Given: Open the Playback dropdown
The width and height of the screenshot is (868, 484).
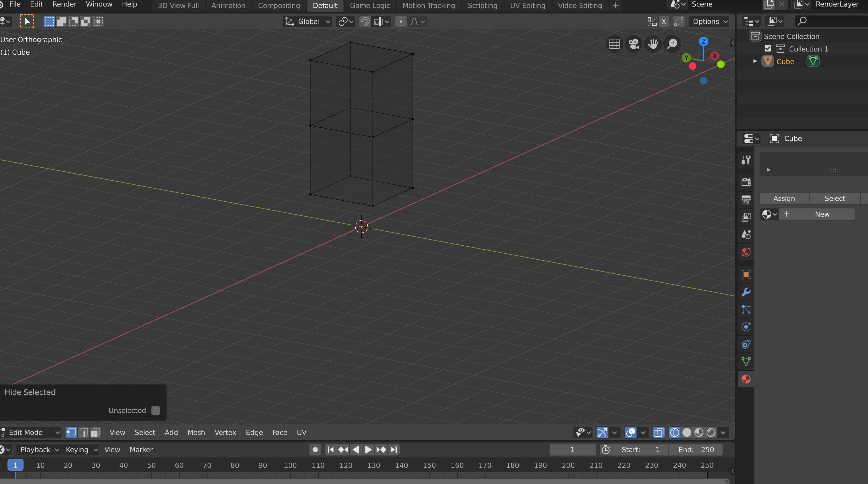Looking at the screenshot, I should 39,450.
